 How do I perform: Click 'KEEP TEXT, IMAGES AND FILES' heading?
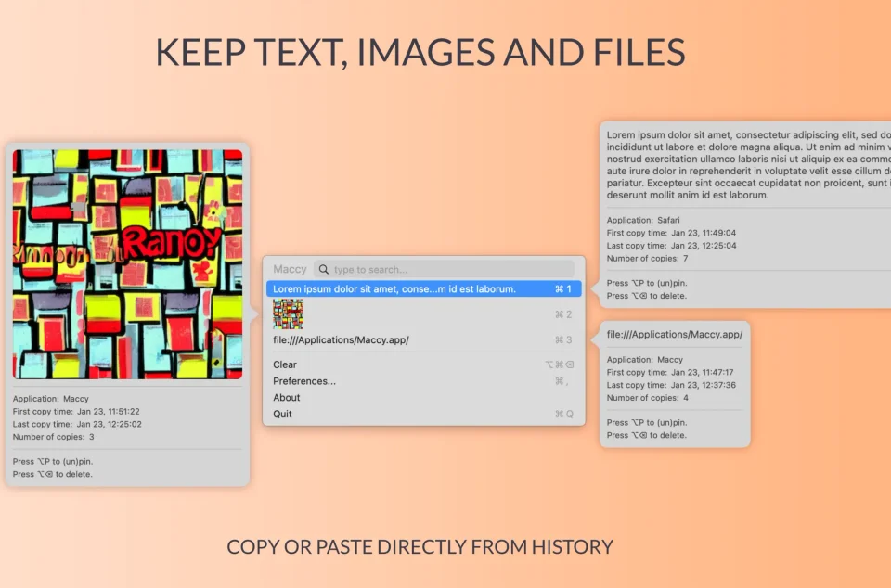tap(420, 52)
